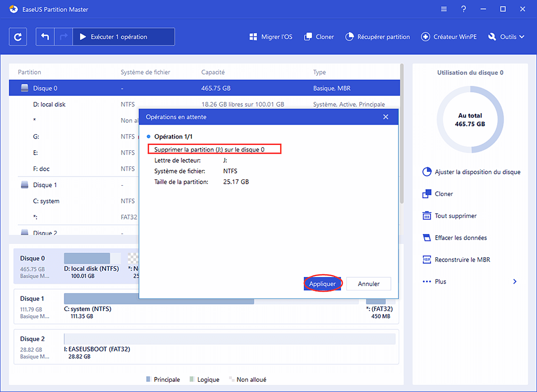Click the trash icon beside Tout supprimer

coord(427,216)
